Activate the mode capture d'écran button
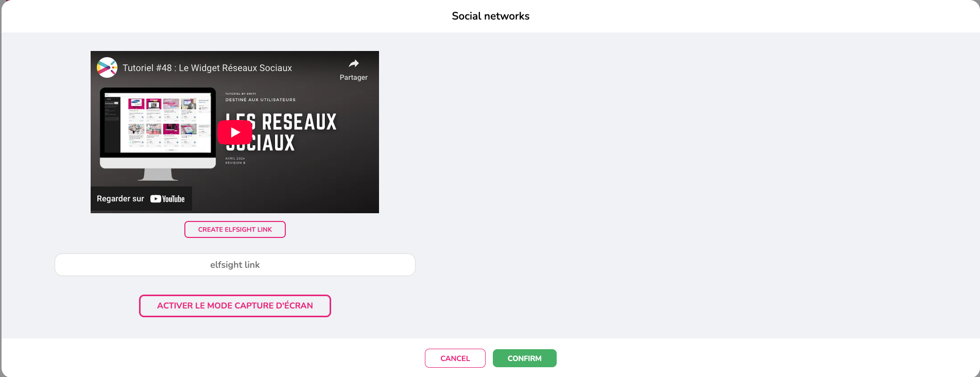Screen dimensions: 980x377 coord(235,306)
